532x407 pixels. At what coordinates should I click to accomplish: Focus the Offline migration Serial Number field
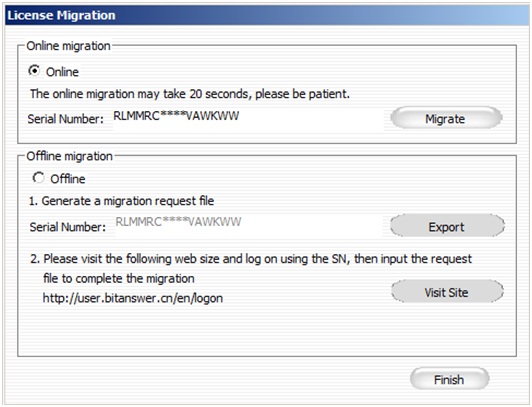point(249,225)
